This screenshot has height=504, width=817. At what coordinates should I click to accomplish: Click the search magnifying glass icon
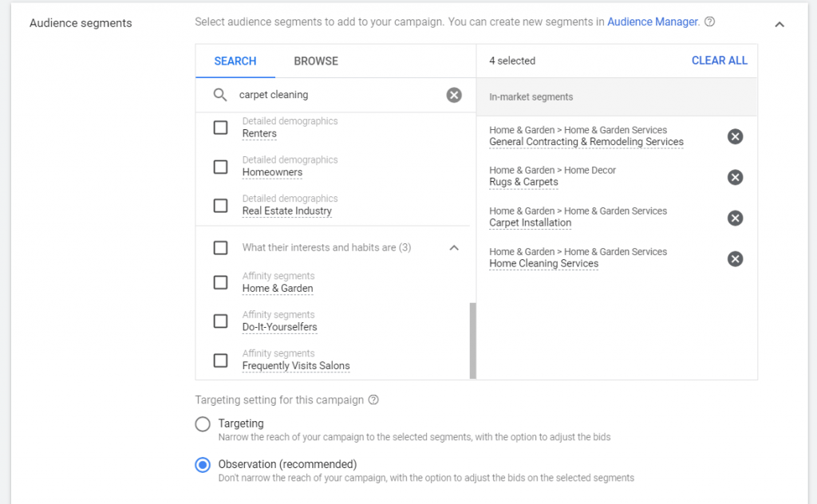219,94
